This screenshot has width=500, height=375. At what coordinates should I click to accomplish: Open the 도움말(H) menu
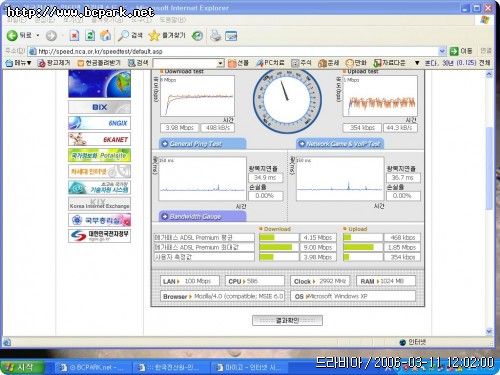tap(172, 20)
